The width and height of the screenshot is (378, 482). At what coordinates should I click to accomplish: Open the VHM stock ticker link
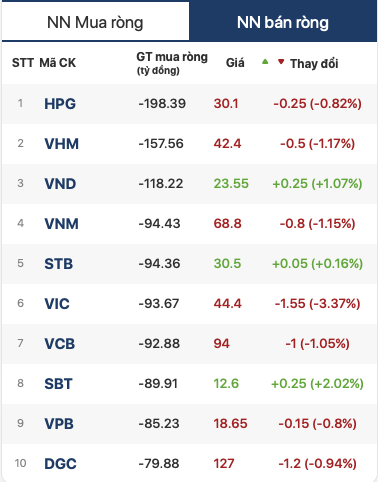pos(62,144)
